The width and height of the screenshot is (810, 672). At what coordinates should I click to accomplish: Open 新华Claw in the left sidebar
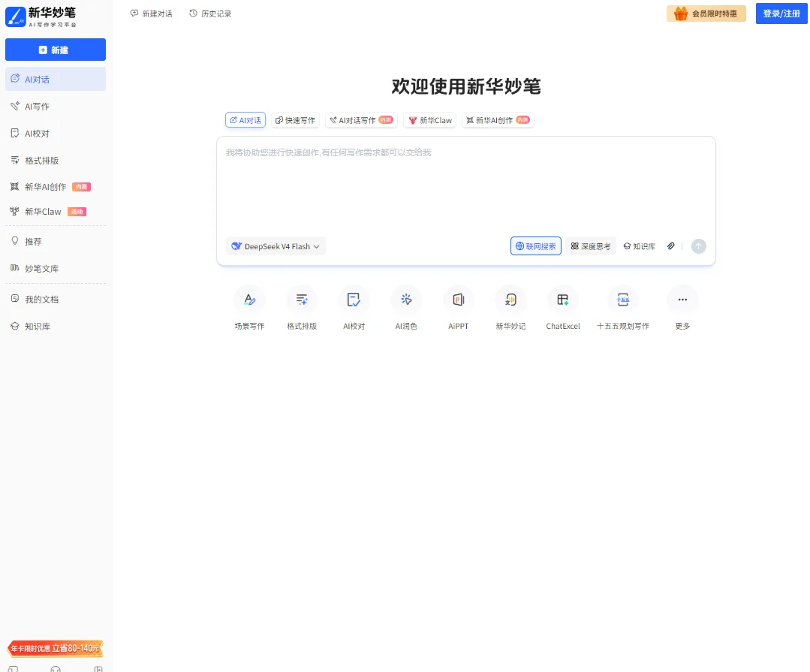click(56, 212)
